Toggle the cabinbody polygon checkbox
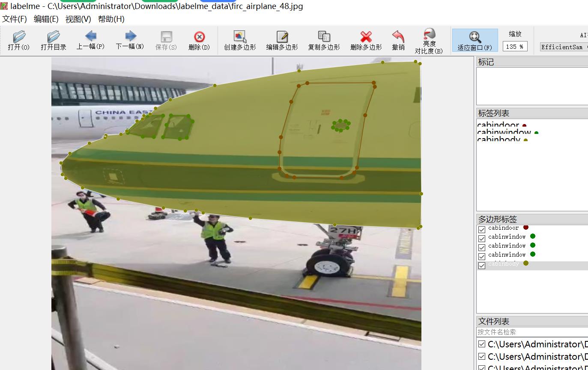The height and width of the screenshot is (370, 588). tap(482, 265)
